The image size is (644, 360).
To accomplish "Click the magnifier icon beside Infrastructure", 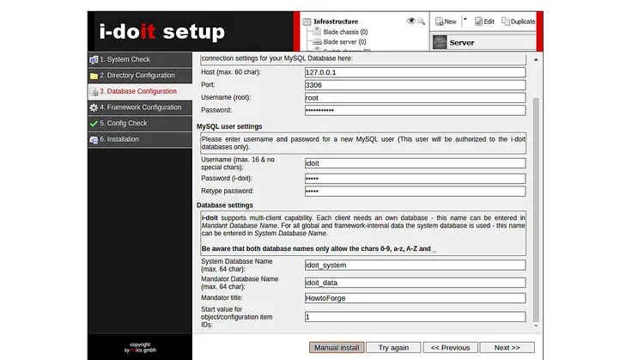I will [421, 21].
